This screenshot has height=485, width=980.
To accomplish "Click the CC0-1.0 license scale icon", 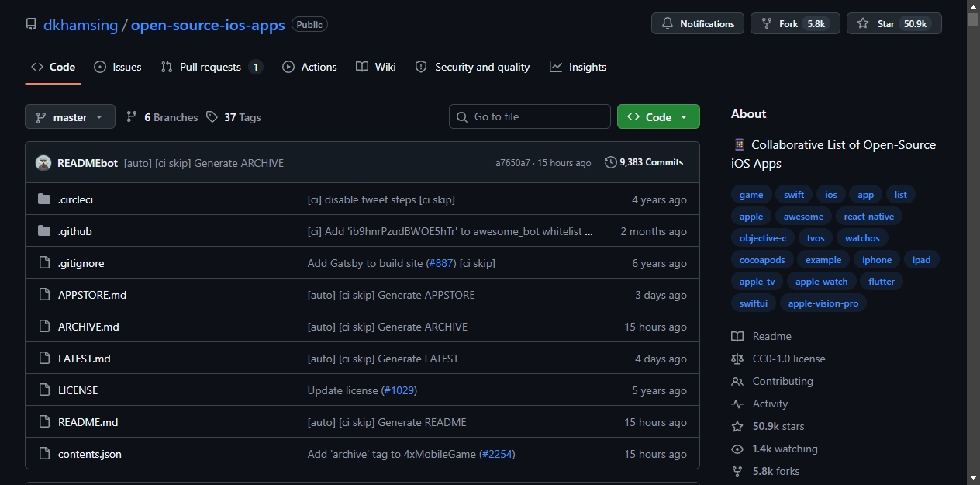I will [x=737, y=359].
